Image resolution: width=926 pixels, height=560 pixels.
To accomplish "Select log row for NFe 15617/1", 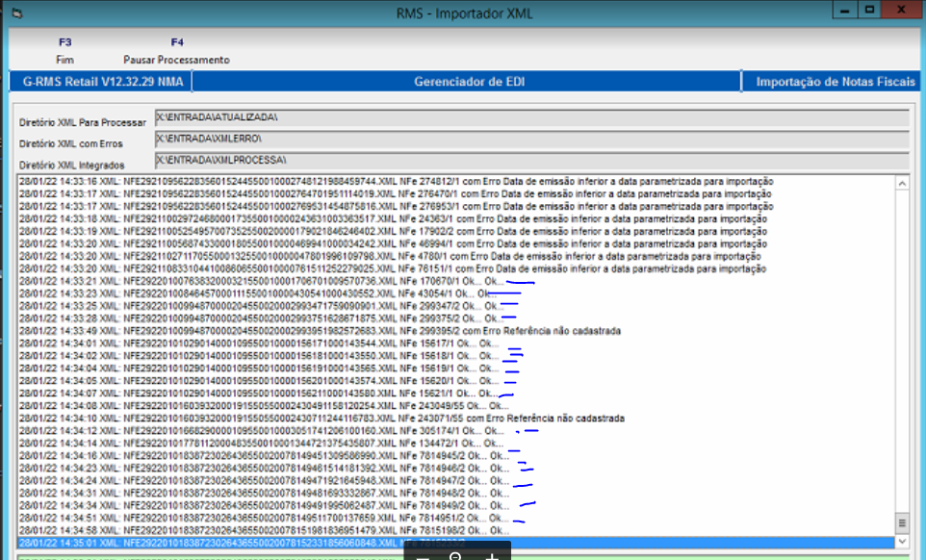I will [456, 344].
